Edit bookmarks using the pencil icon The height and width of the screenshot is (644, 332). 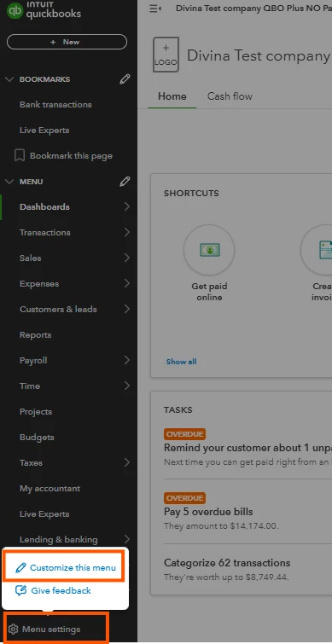point(125,79)
